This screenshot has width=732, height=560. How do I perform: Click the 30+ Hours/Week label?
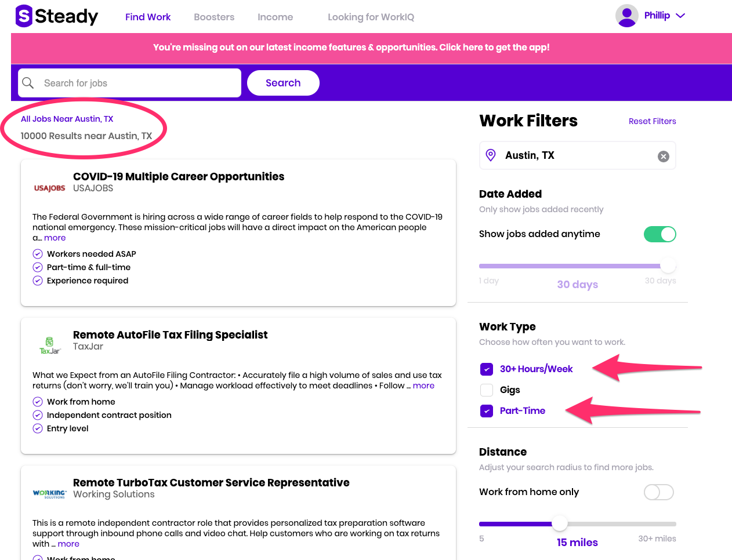[x=537, y=369]
